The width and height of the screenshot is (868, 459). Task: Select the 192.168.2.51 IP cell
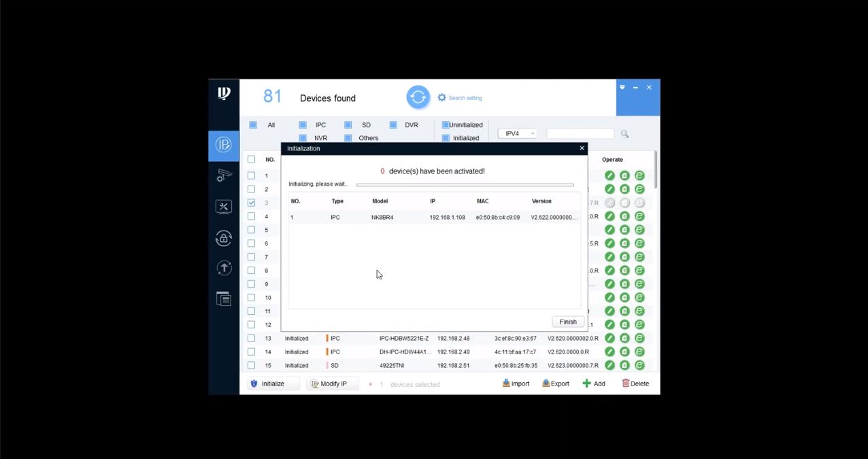coord(454,366)
